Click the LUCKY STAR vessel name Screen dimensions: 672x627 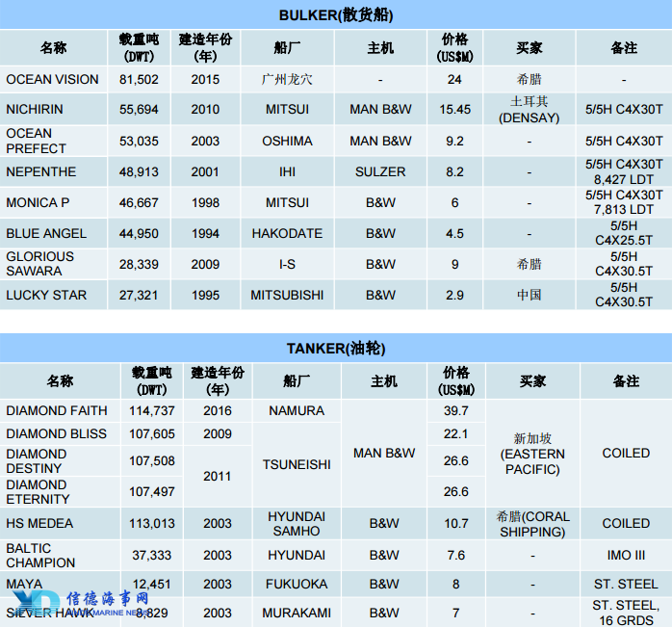[x=46, y=295]
